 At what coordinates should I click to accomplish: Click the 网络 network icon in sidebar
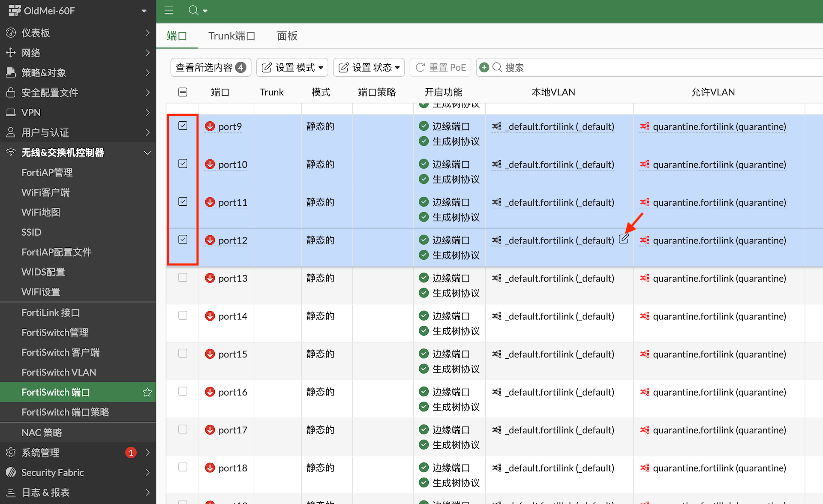[x=11, y=53]
